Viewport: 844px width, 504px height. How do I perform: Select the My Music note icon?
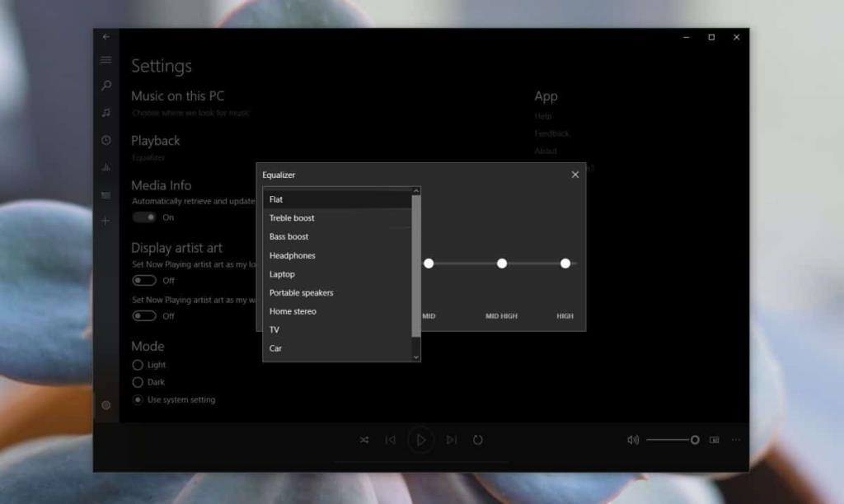point(105,112)
